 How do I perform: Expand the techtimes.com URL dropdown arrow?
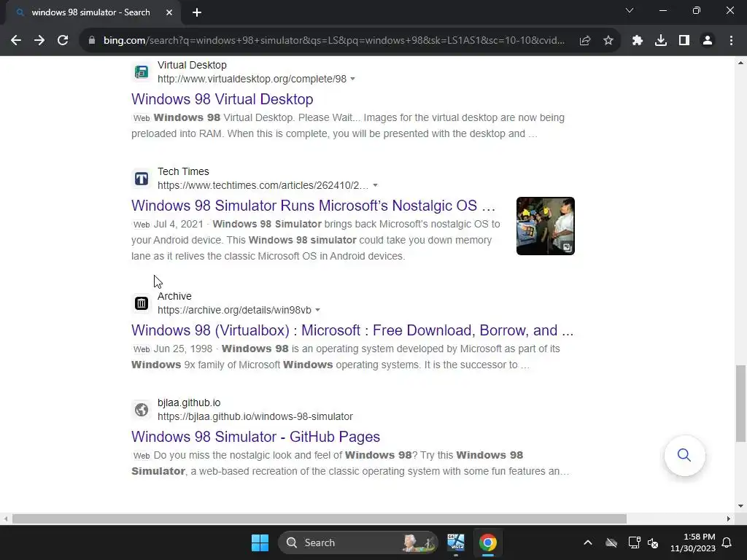point(376,185)
